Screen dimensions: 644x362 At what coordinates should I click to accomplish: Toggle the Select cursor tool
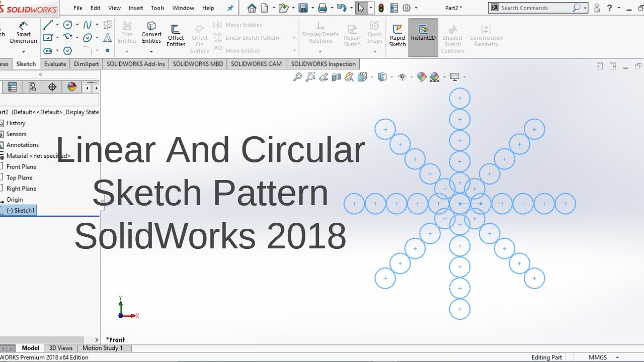point(361,8)
